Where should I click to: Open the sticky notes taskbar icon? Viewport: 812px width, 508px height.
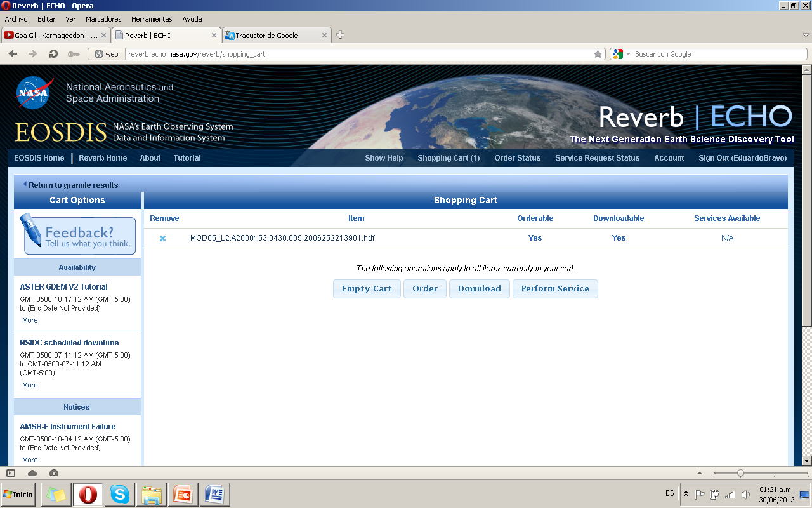pyautogui.click(x=56, y=494)
